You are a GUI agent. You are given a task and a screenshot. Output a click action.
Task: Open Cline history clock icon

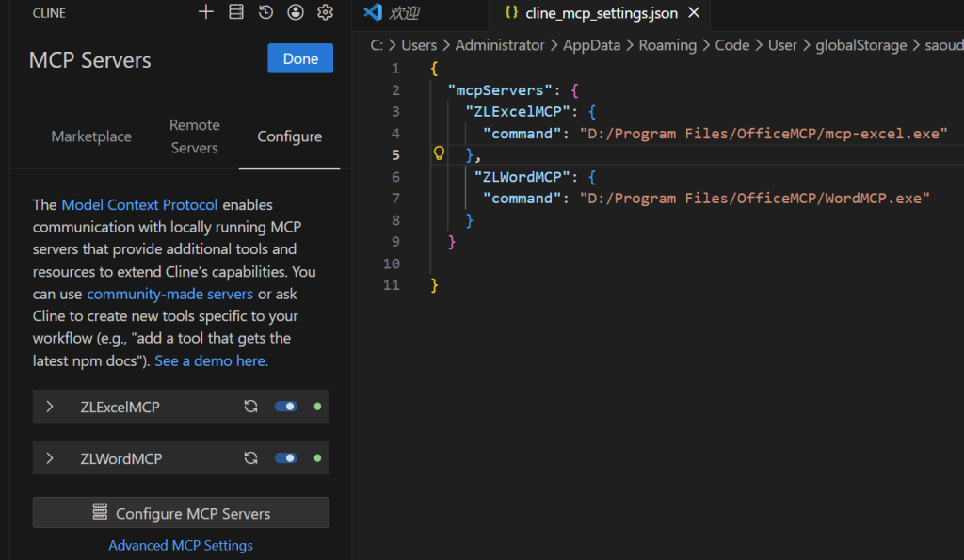(x=265, y=12)
